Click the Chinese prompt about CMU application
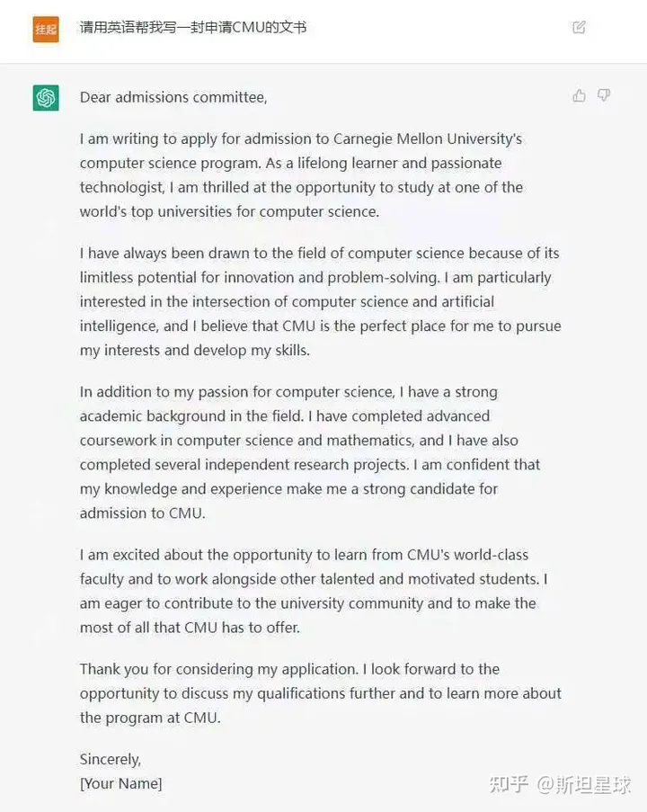The image size is (647, 812). pos(193,27)
